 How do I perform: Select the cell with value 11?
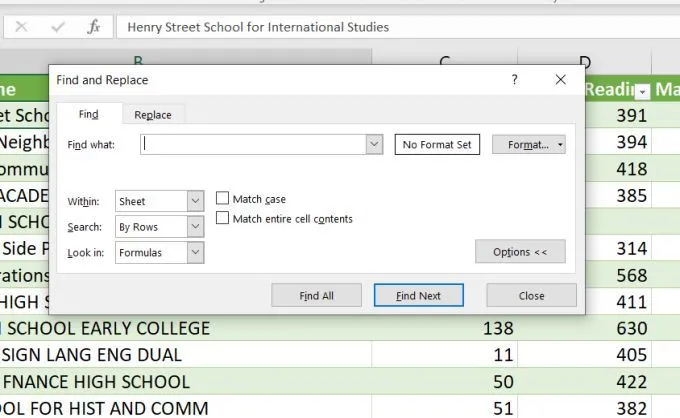point(445,355)
